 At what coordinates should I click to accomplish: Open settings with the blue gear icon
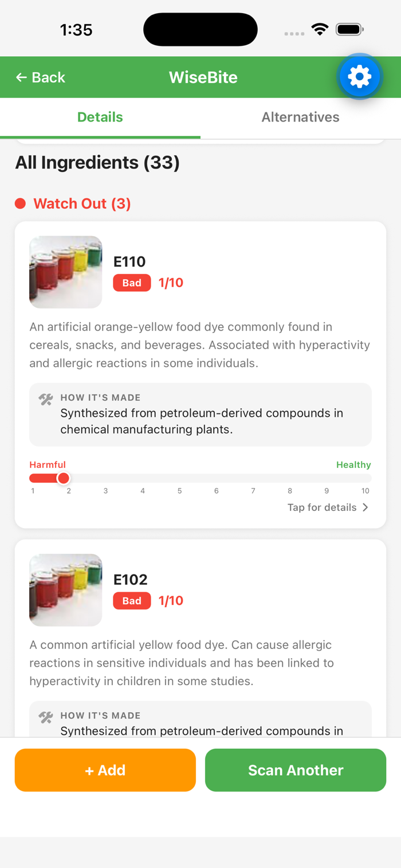pyautogui.click(x=359, y=77)
